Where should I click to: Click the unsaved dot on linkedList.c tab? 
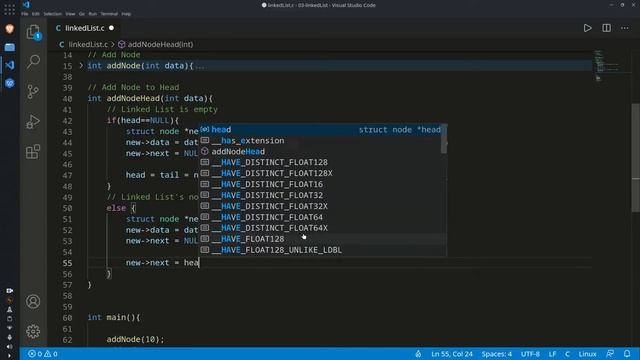(111, 28)
